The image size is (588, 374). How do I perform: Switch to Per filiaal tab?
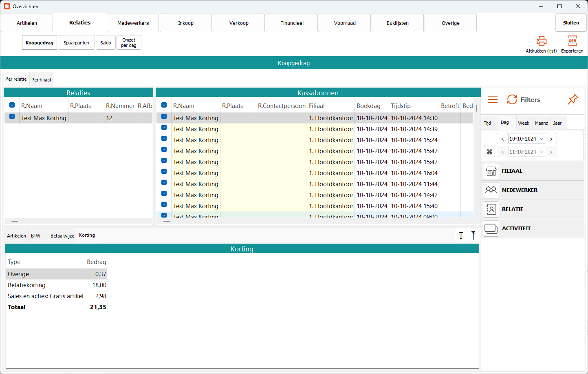(41, 80)
